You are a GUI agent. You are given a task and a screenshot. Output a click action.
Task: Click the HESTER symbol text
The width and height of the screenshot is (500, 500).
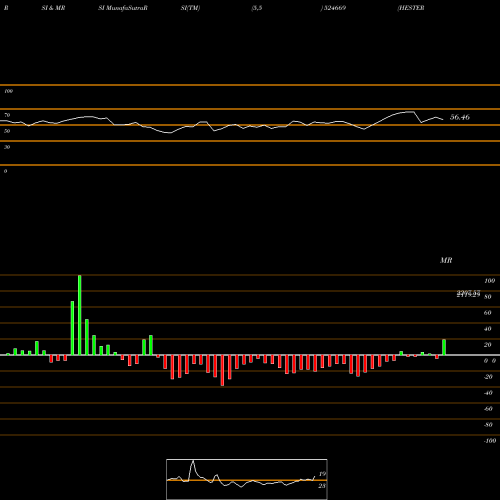[411, 8]
